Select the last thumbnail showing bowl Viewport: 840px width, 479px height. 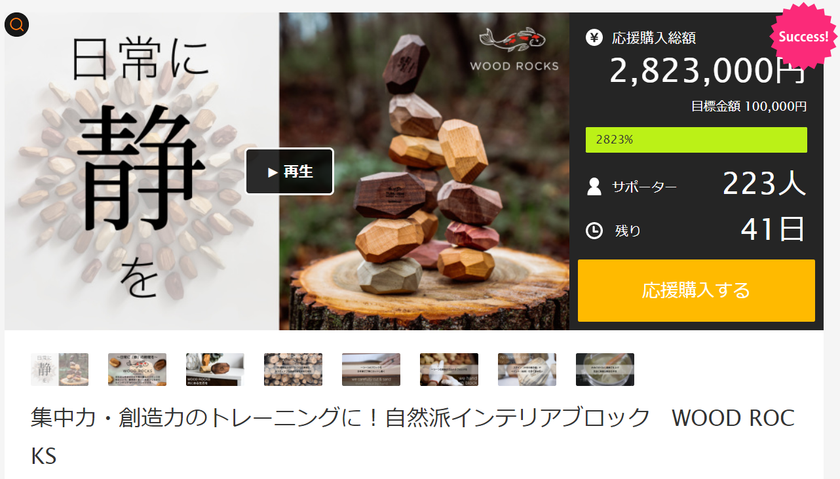[605, 369]
